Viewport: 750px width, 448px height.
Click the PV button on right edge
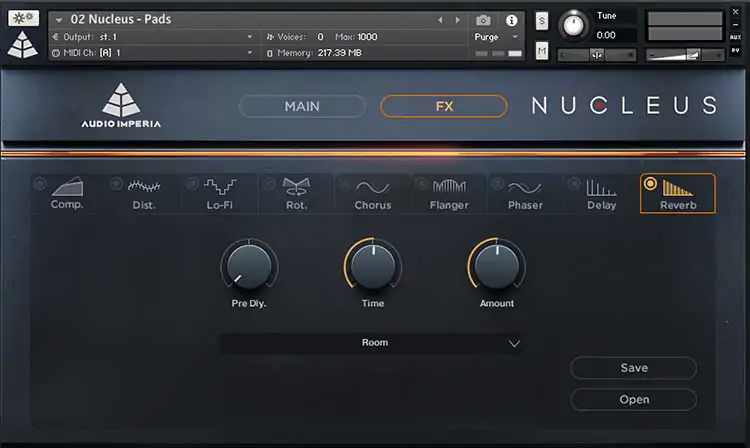(735, 50)
